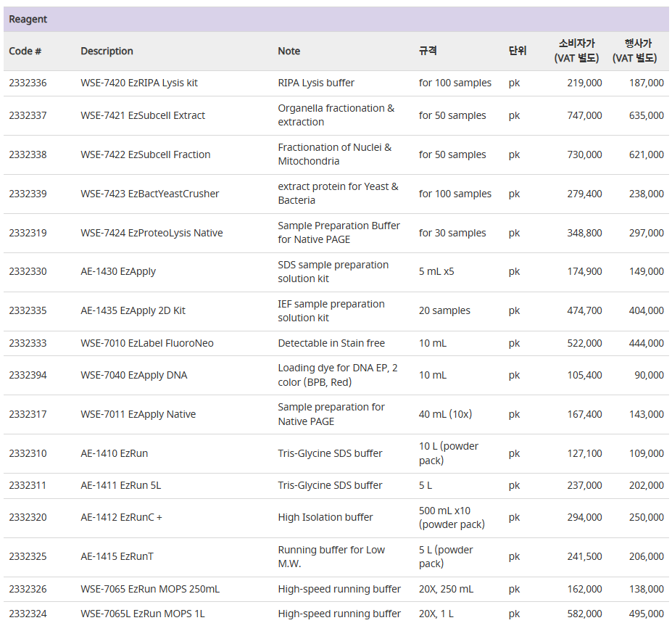
Task: Click AE-1435 EzApply 2D Kit row
Action: 336,311
